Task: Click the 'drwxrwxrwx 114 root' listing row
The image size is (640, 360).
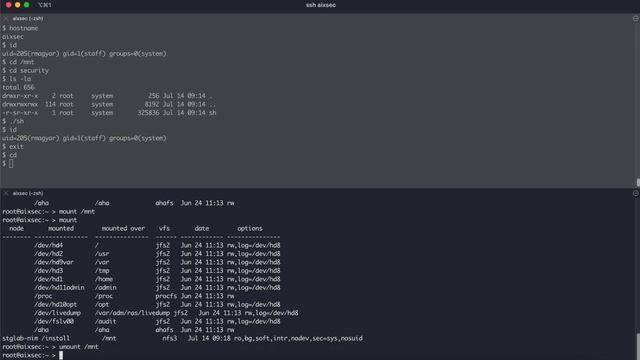Action: click(x=109, y=104)
